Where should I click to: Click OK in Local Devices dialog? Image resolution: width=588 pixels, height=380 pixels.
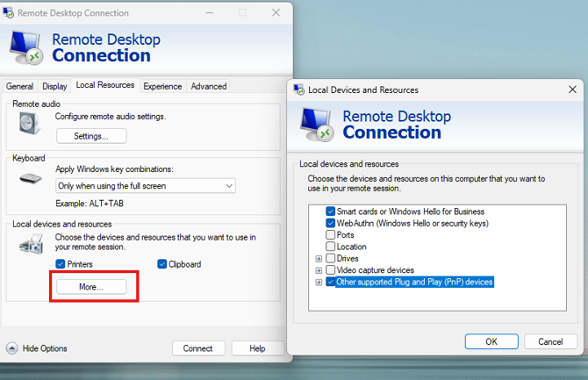pyautogui.click(x=491, y=341)
